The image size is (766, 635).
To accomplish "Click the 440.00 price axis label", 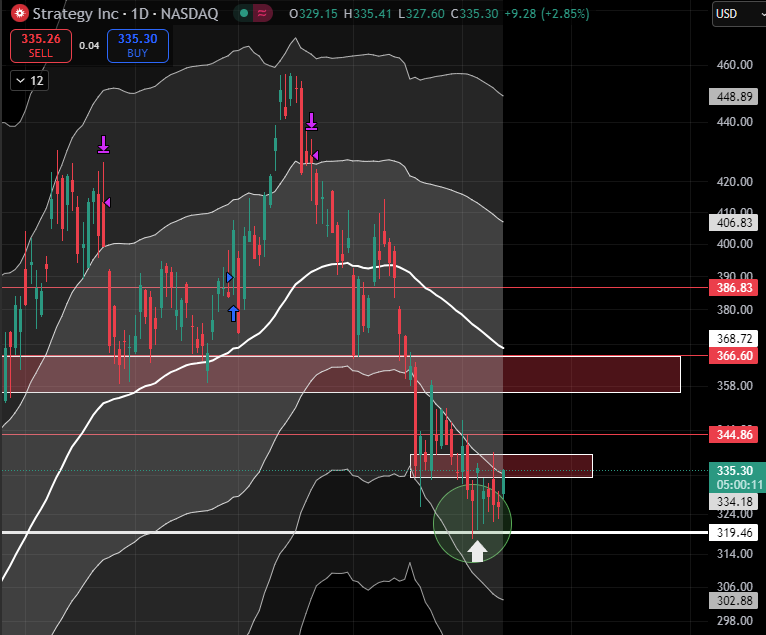I will point(734,122).
